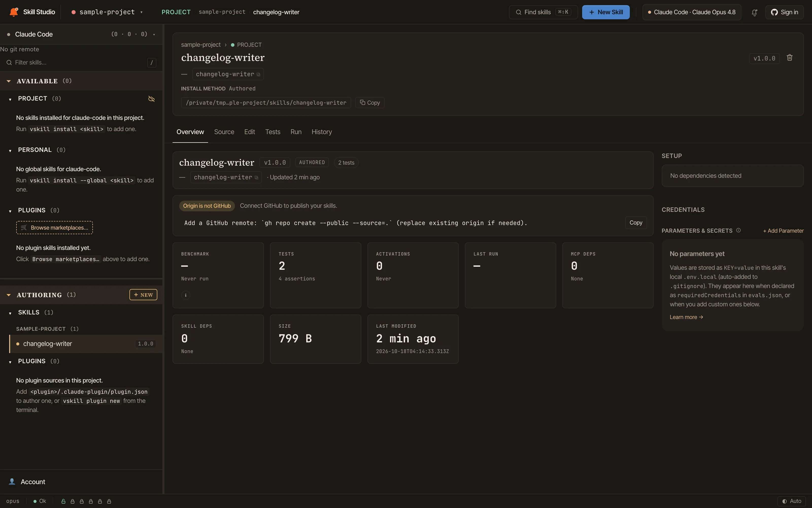Copy the GitHub remote command
The width and height of the screenshot is (812, 508).
tap(636, 223)
